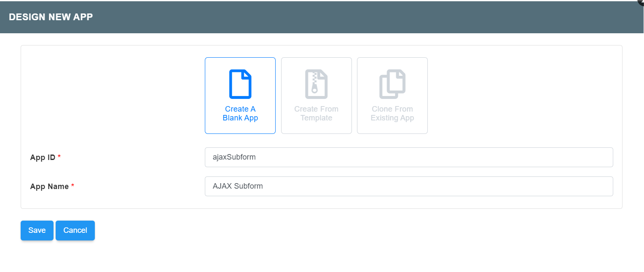Click the DESIGN NEW APP header title
Image resolution: width=644 pixels, height=272 pixels.
pyautogui.click(x=51, y=17)
